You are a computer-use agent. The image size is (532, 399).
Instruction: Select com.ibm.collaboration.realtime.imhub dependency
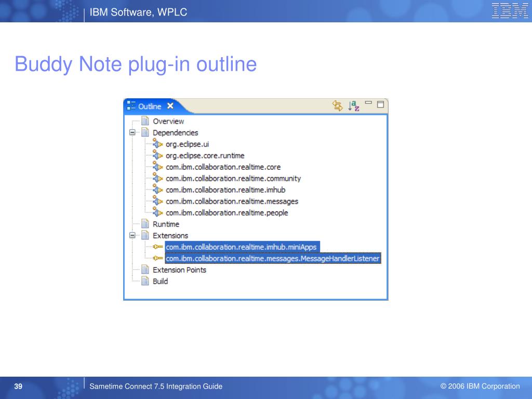[x=225, y=190]
